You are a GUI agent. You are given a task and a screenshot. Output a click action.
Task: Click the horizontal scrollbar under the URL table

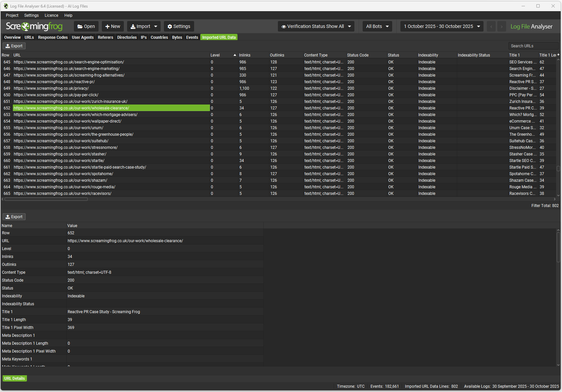(46, 199)
